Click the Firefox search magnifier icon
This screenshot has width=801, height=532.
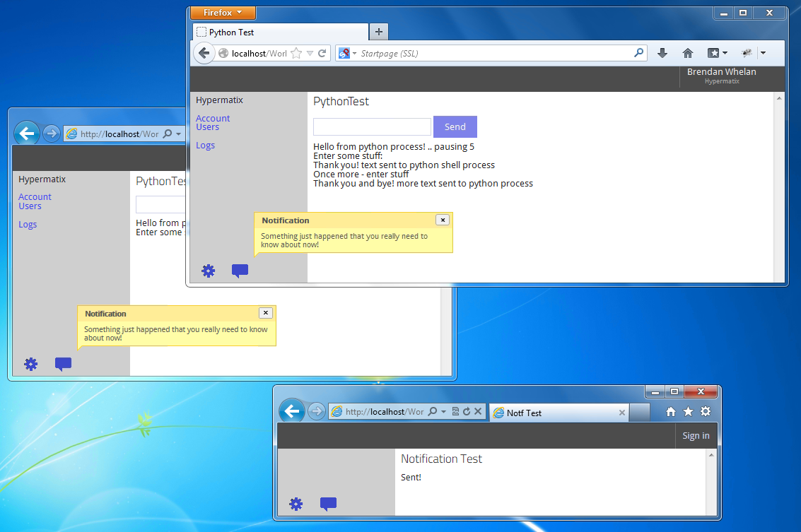pyautogui.click(x=638, y=52)
